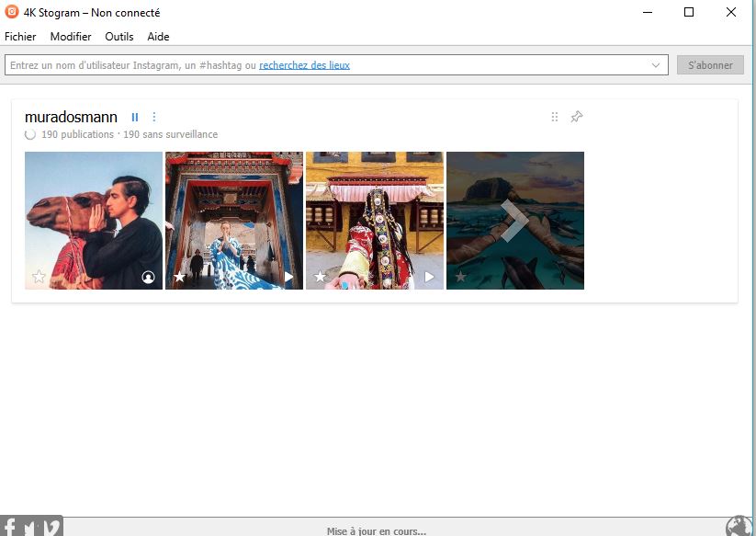Toggle favorite star on blue dress photo

coord(180,277)
